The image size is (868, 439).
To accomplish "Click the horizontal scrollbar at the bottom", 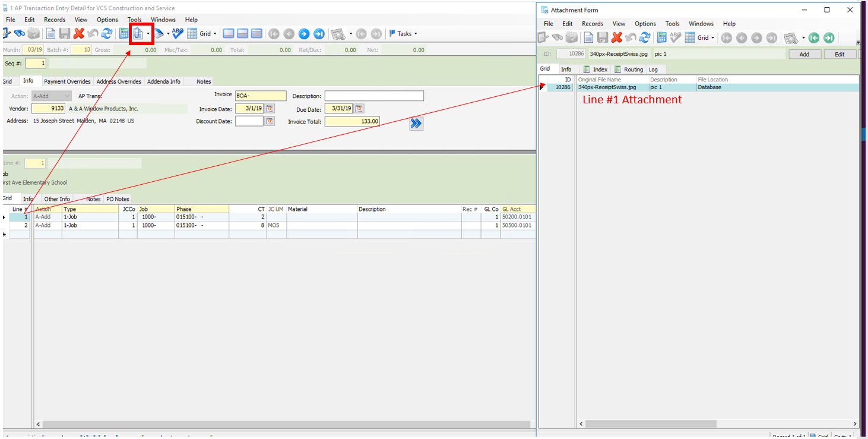I will (285, 424).
